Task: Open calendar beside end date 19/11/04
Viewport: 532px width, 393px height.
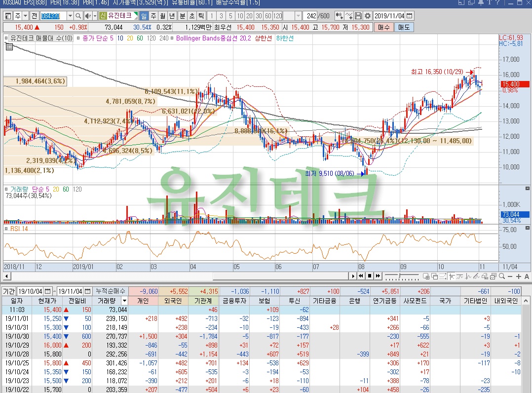Action: [88, 291]
